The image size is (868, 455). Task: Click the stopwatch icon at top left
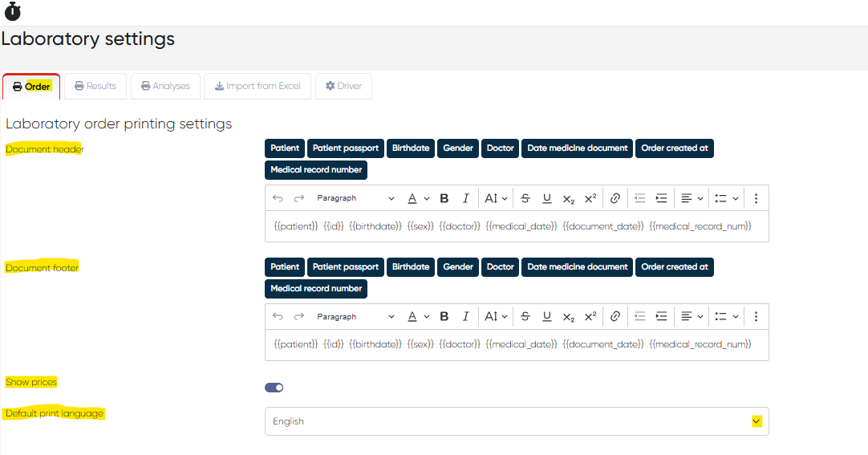[x=13, y=11]
